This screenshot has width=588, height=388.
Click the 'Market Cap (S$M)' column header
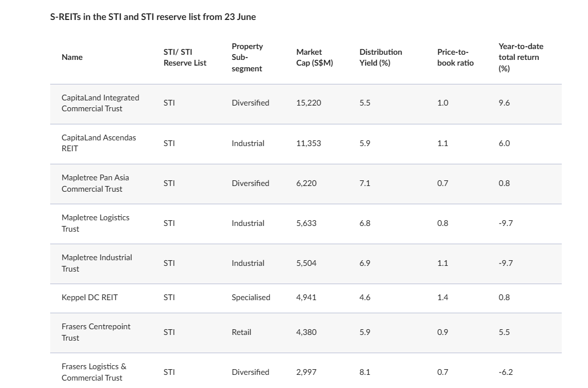coord(314,57)
